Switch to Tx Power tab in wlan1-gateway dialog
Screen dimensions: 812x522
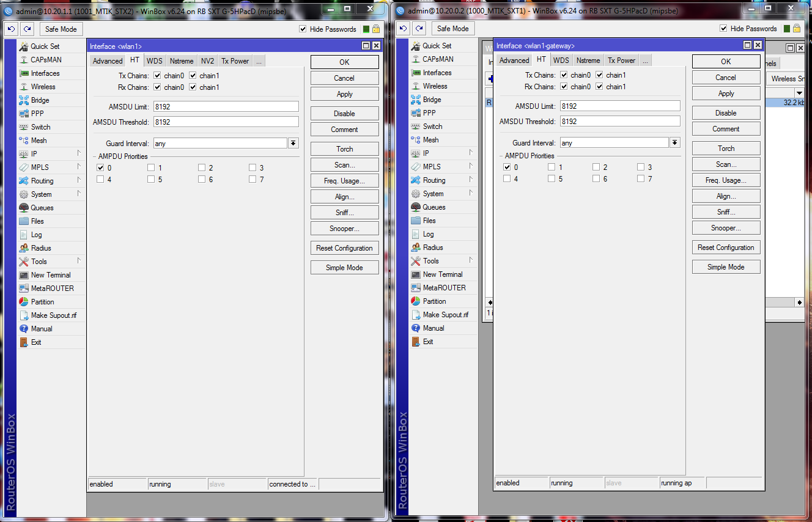tap(621, 61)
